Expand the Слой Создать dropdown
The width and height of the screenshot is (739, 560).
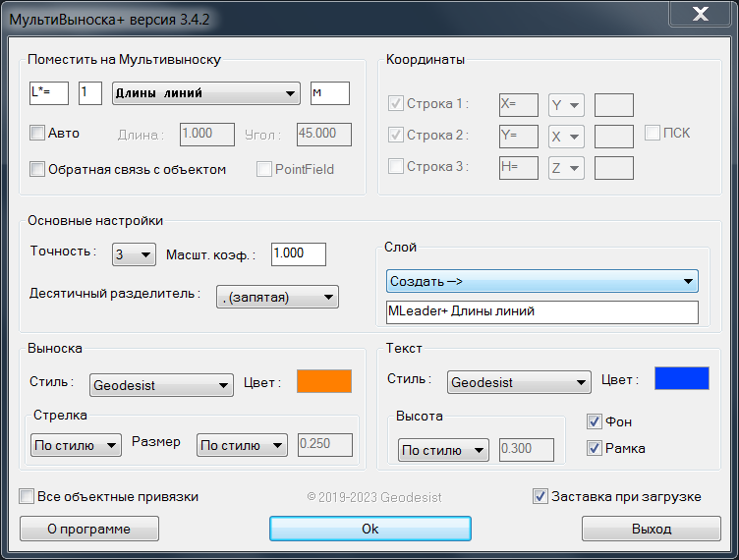[541, 282]
